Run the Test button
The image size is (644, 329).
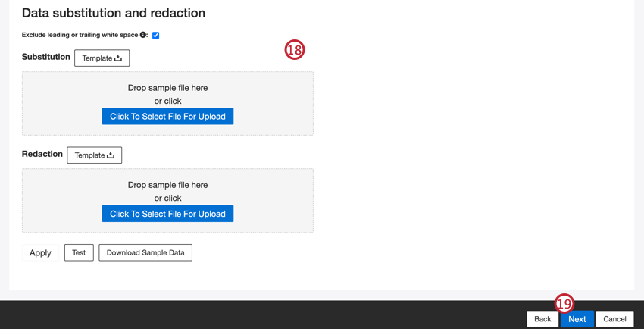79,252
